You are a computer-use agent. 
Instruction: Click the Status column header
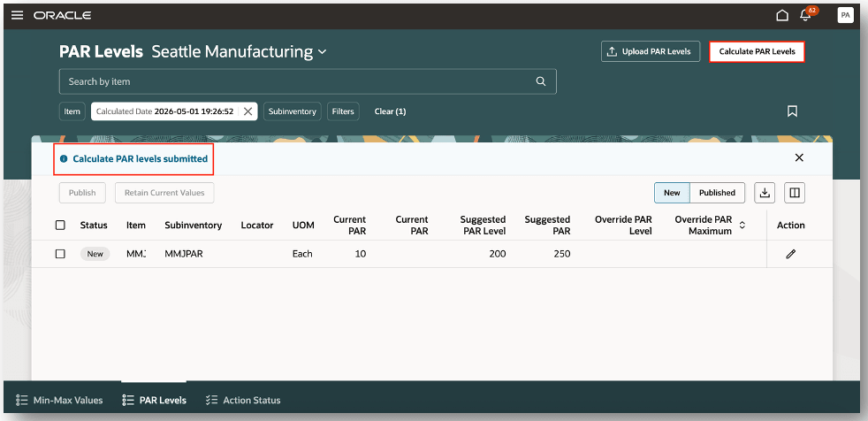[94, 225]
